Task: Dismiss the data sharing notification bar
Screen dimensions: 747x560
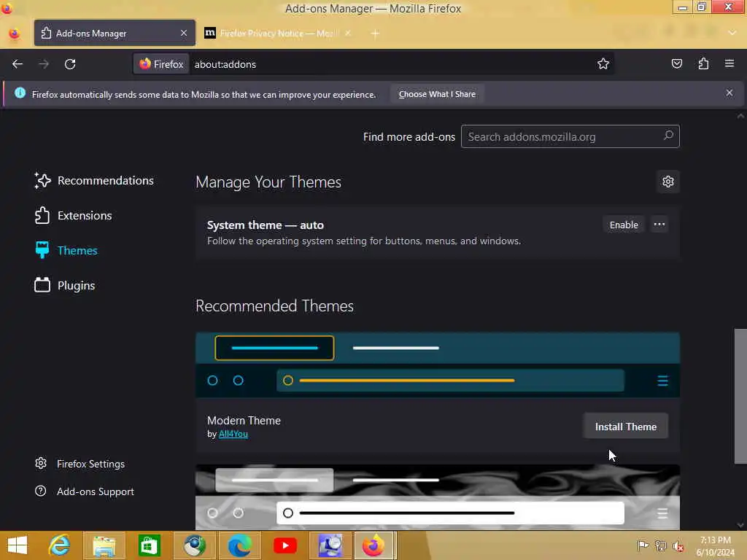Action: click(729, 93)
